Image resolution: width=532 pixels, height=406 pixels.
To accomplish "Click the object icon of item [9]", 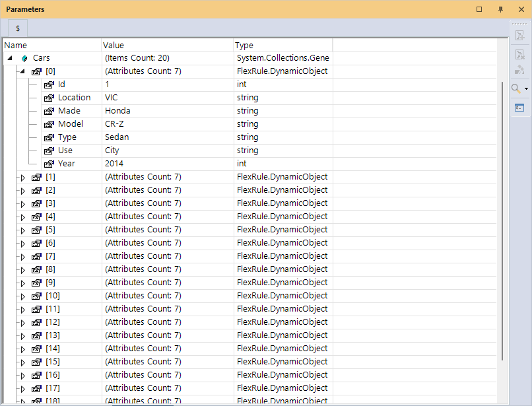I will (37, 283).
